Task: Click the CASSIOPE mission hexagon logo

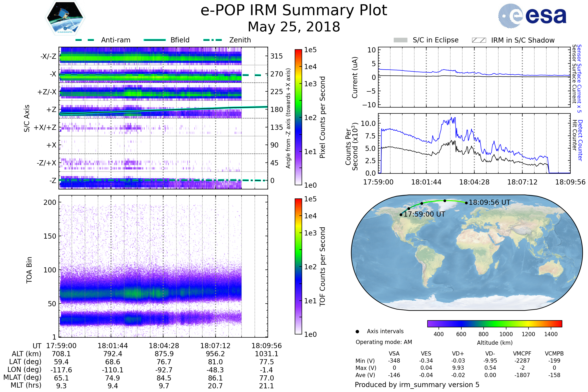Action: pos(65,18)
